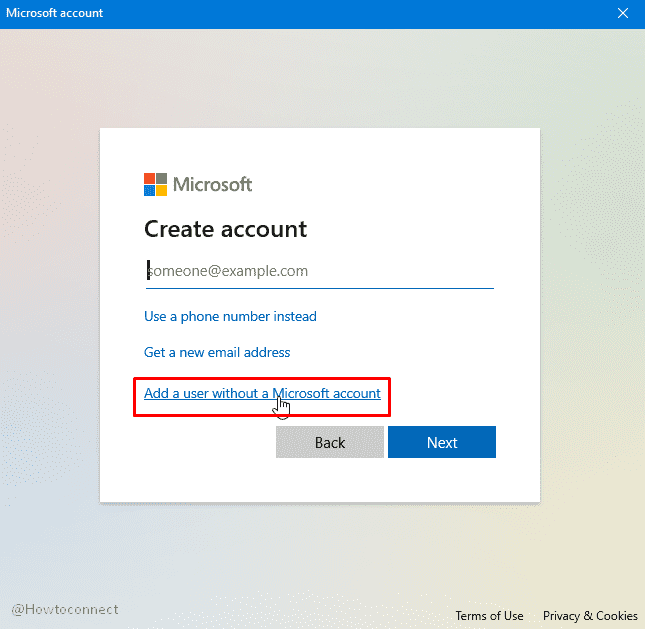Open 'Use a phone number instead' link
This screenshot has width=645, height=629.
click(x=230, y=316)
